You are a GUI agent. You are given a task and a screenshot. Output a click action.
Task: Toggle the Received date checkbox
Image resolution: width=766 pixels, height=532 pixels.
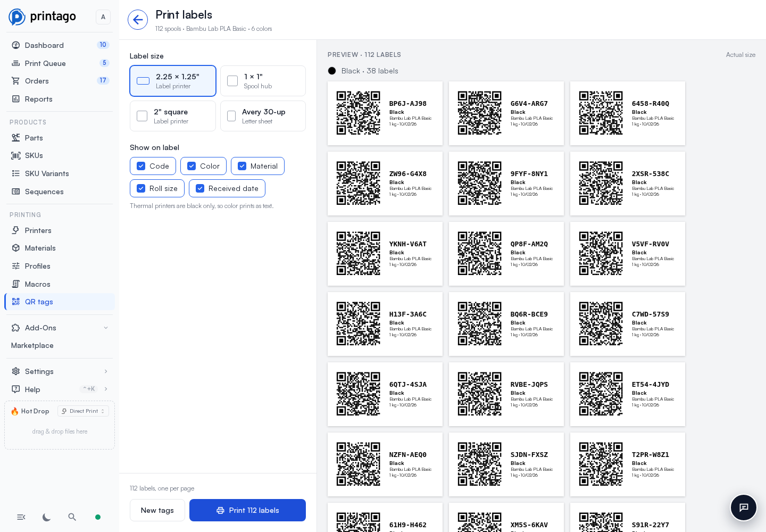pyautogui.click(x=200, y=188)
